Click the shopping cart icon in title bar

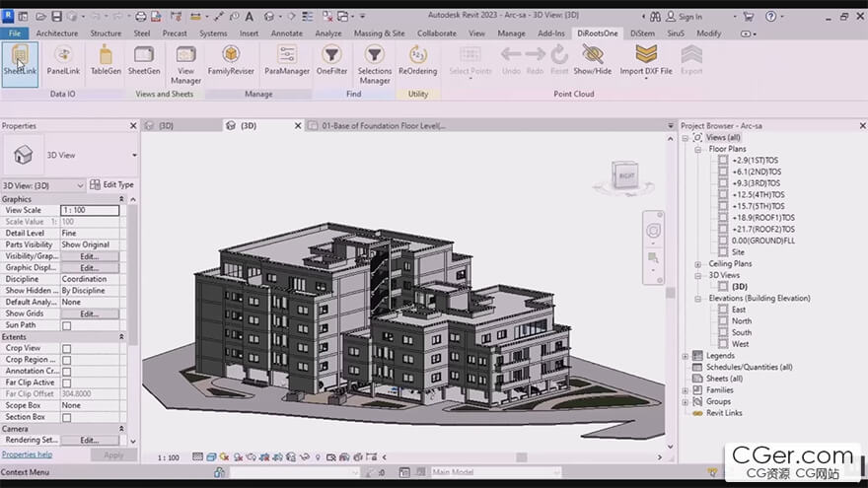[x=749, y=16]
